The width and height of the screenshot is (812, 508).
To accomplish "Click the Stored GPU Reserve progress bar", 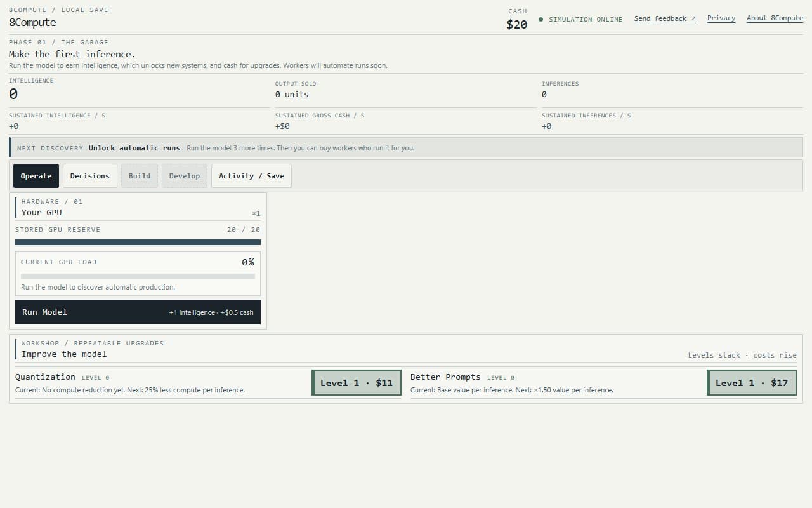I will point(138,242).
